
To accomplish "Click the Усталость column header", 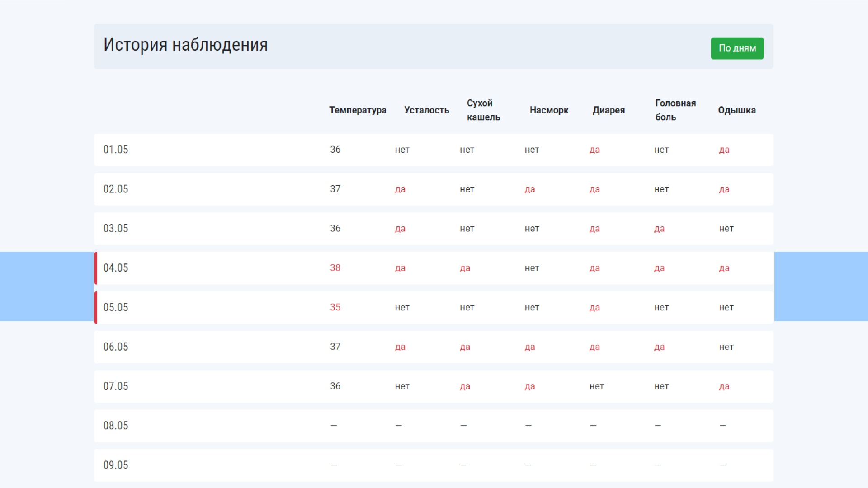I will coord(426,110).
